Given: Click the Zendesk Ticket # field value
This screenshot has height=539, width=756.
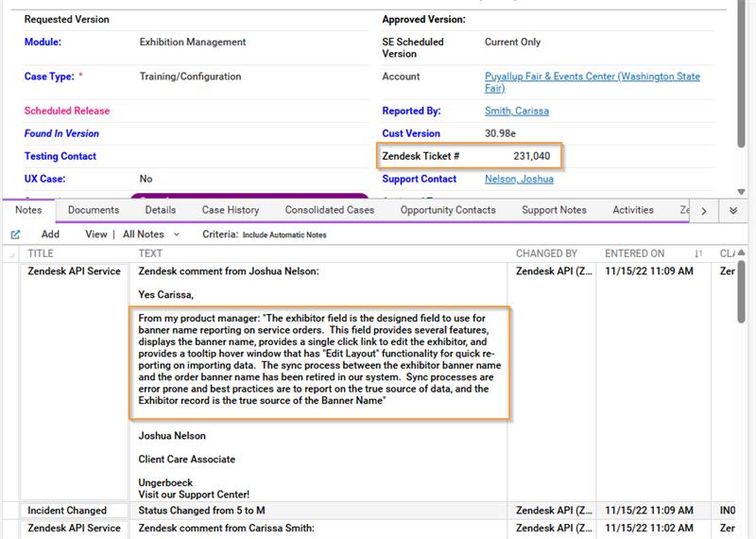Looking at the screenshot, I should [x=531, y=156].
